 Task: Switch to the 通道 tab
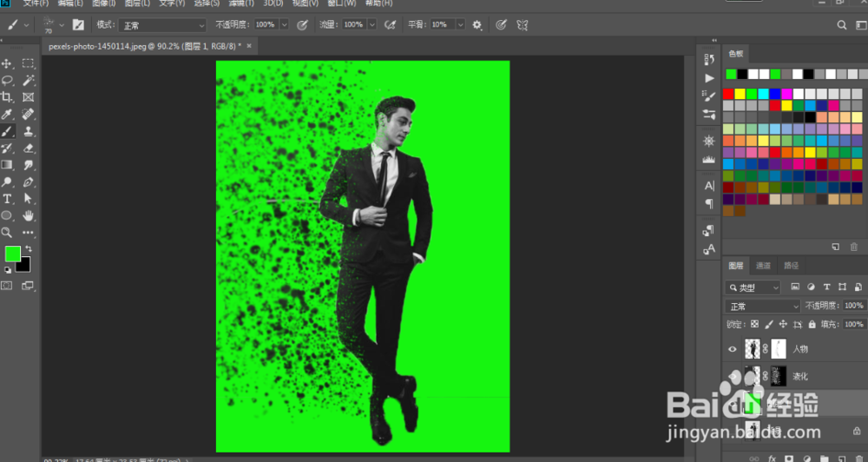click(x=763, y=266)
